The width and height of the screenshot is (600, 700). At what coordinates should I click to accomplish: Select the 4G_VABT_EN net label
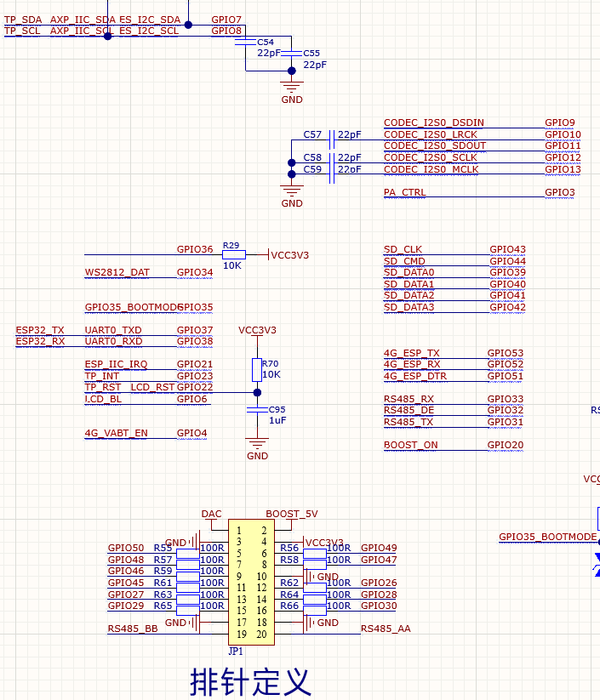pos(116,434)
